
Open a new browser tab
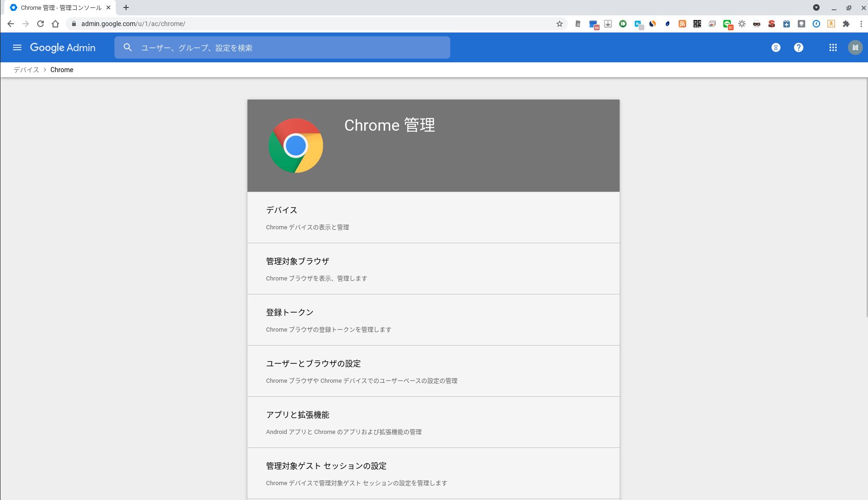point(126,7)
